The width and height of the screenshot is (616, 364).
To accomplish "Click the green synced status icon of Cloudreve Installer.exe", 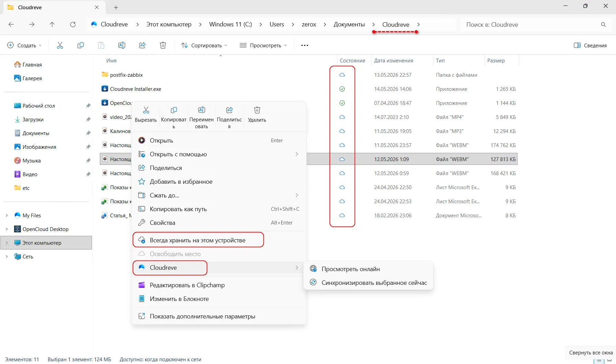I will pos(342,89).
